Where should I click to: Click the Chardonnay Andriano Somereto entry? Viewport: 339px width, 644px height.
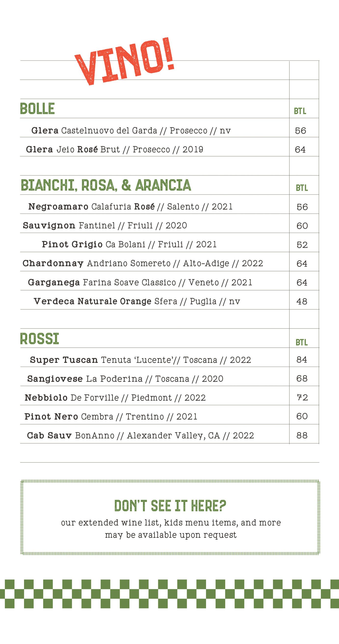click(x=143, y=263)
